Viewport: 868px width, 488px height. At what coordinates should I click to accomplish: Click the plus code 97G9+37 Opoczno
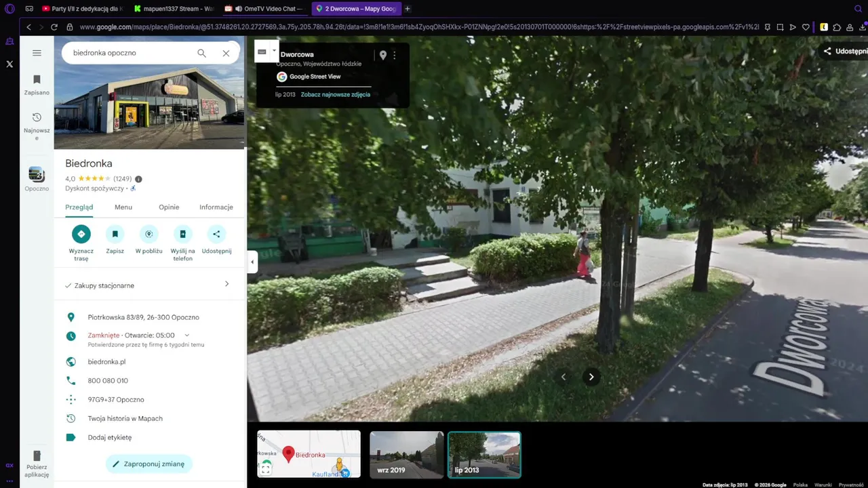pyautogui.click(x=116, y=400)
